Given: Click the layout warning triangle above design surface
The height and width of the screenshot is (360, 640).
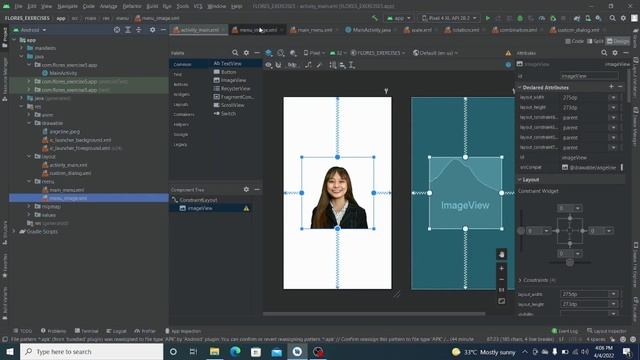Looking at the screenshot, I should click(x=508, y=53).
